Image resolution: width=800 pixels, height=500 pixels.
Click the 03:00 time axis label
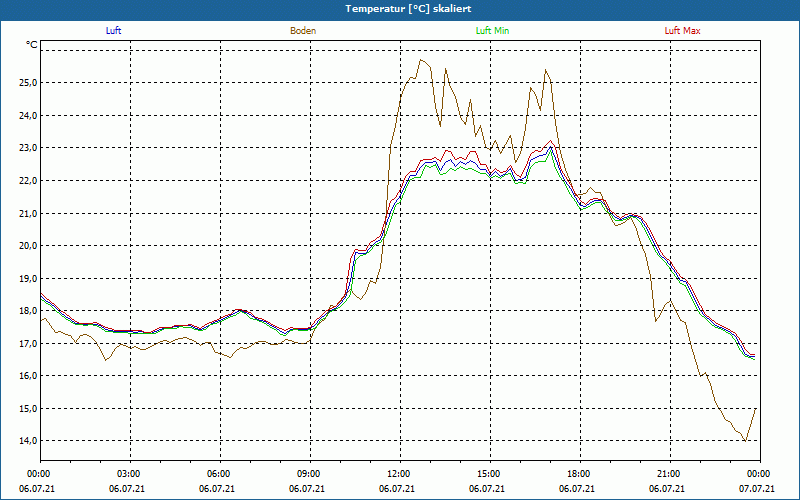(x=130, y=473)
